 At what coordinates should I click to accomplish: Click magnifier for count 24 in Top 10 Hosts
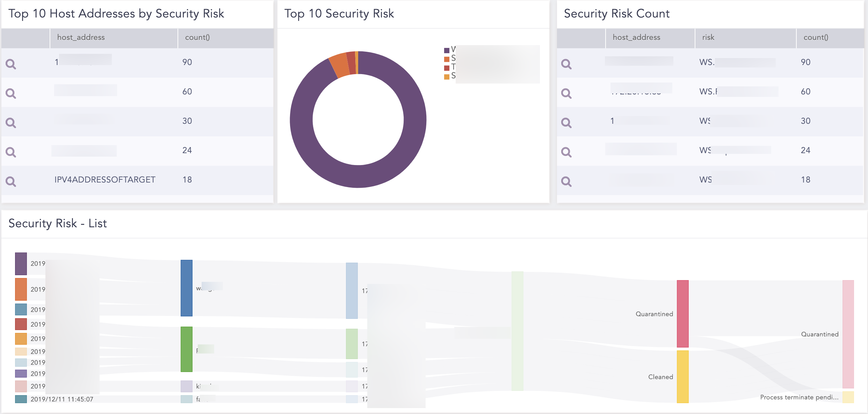11,152
